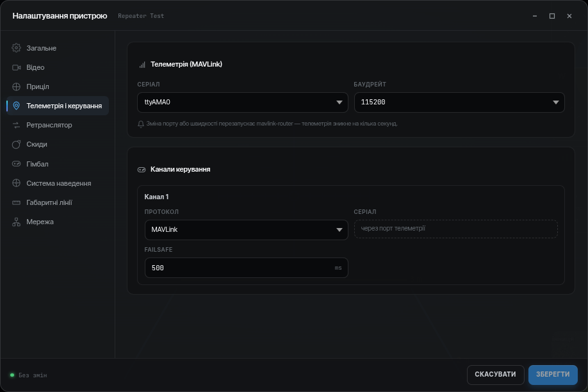The height and width of the screenshot is (392, 588).
Task: Click the БАУДРЕЙТ label
Action: point(370,85)
